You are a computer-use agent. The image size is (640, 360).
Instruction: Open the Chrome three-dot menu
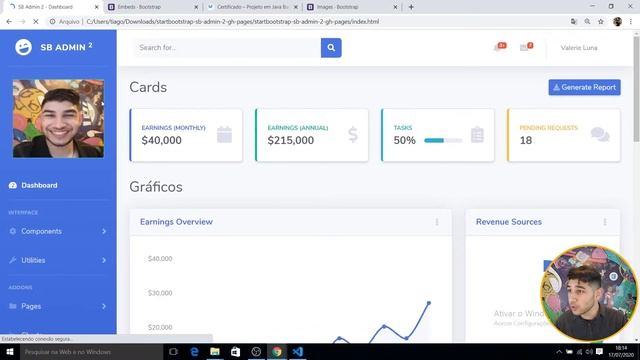[x=631, y=22]
